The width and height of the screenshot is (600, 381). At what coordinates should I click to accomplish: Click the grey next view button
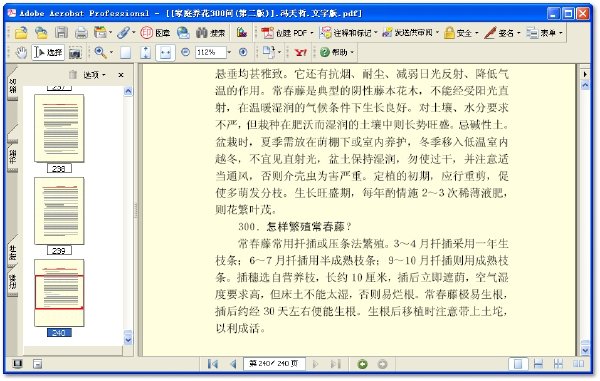(x=382, y=364)
